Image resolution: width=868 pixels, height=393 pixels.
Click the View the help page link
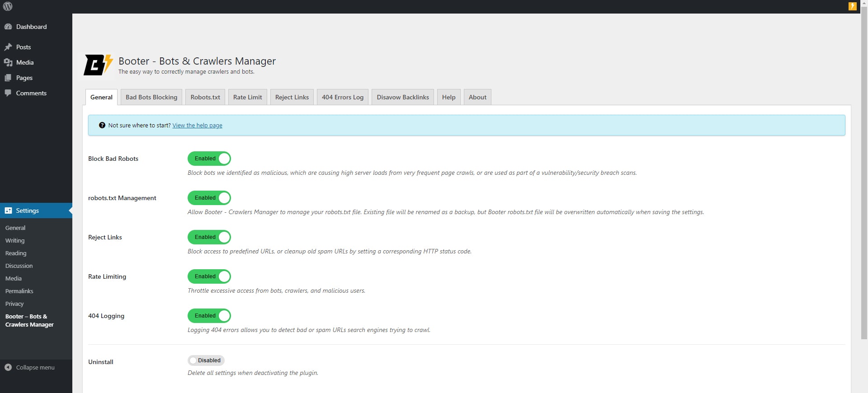(197, 126)
